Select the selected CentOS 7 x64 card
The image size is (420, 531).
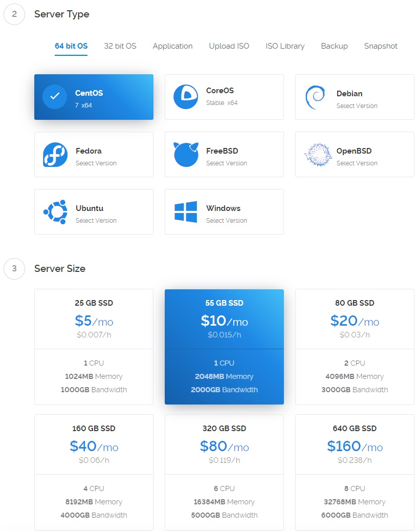point(94,97)
